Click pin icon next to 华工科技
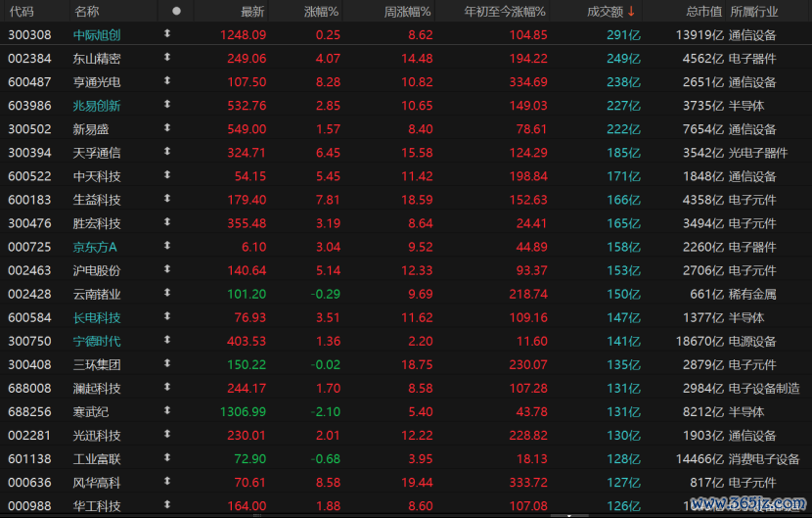The width and height of the screenshot is (812, 518). [x=167, y=504]
